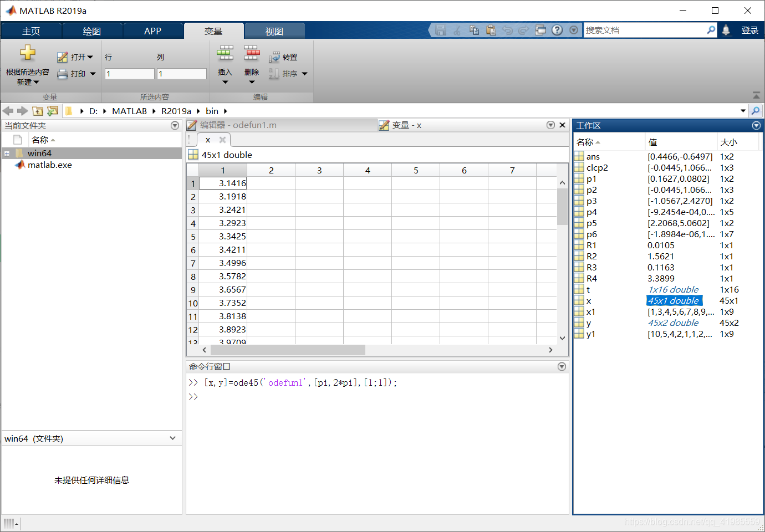Close the x variable tab
This screenshot has width=765, height=532.
(222, 140)
